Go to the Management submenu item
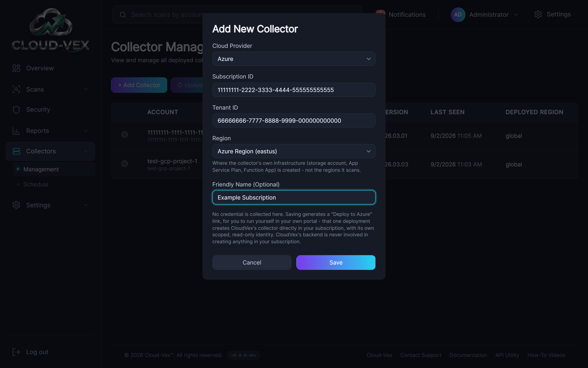 click(x=54, y=169)
